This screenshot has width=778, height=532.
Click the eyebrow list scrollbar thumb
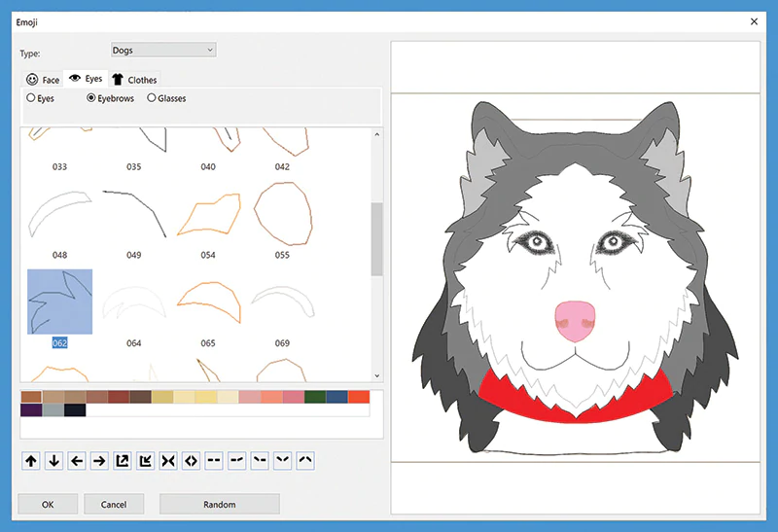coord(377,239)
